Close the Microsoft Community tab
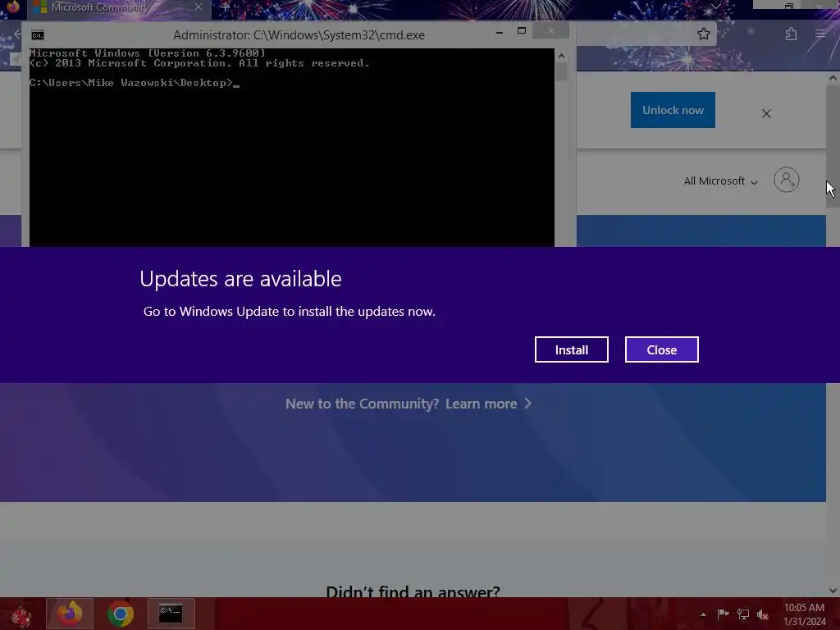The image size is (840, 630). 199,7
